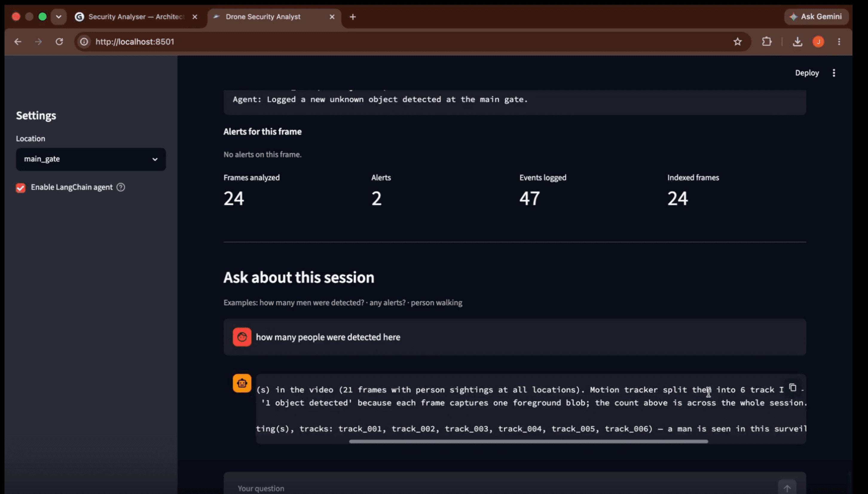868x494 pixels.
Task: Click 'how many people were detected here' message
Action: click(328, 337)
